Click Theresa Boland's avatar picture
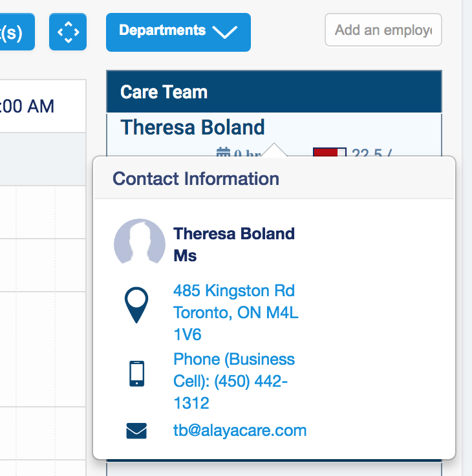The width and height of the screenshot is (472, 476). click(139, 243)
